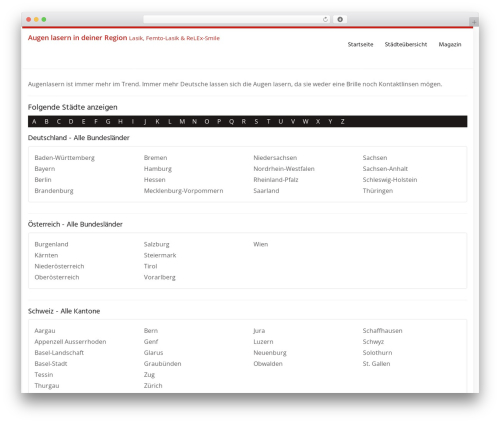Open the Städteübersicht menu item
Screen dimensions: 500x423
tap(406, 44)
